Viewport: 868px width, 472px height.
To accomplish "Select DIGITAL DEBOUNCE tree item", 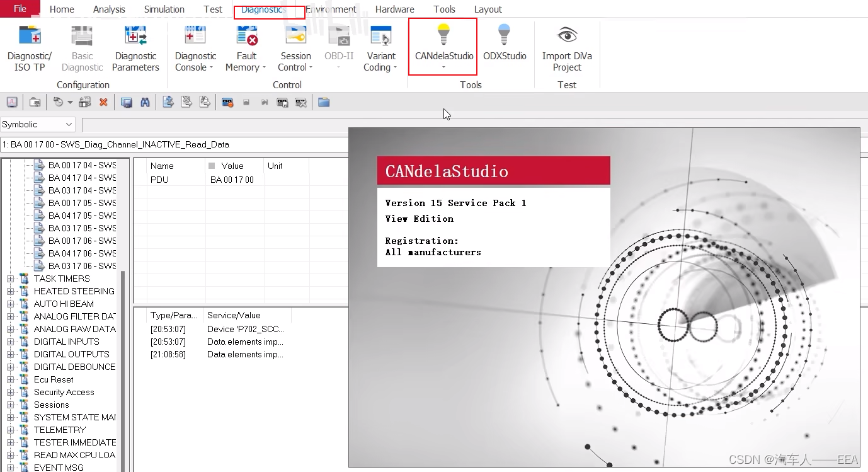I will click(x=75, y=367).
